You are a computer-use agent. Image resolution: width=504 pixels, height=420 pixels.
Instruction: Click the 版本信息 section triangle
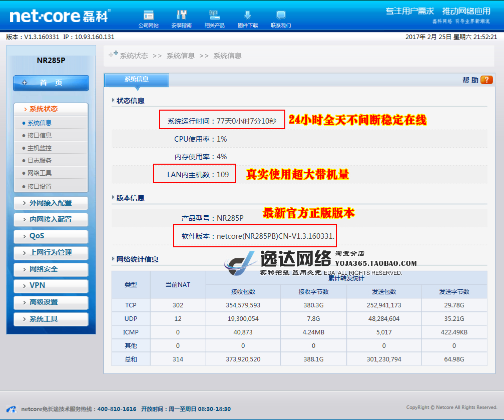(113, 197)
